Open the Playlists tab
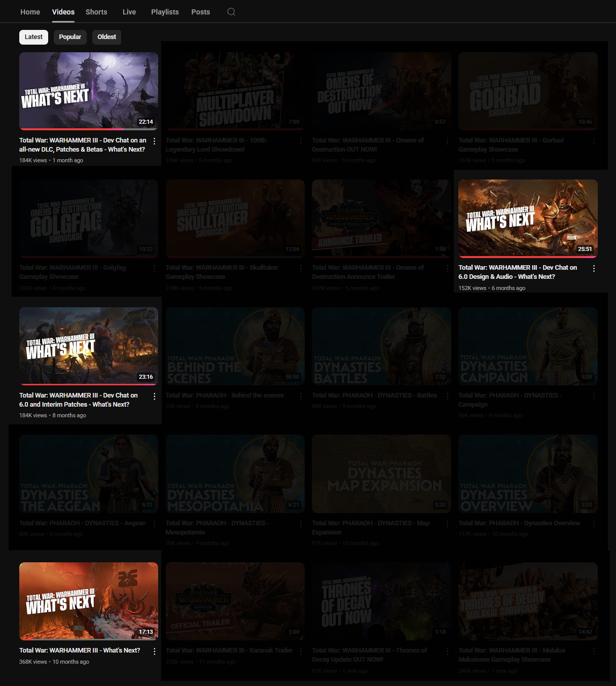 click(165, 12)
